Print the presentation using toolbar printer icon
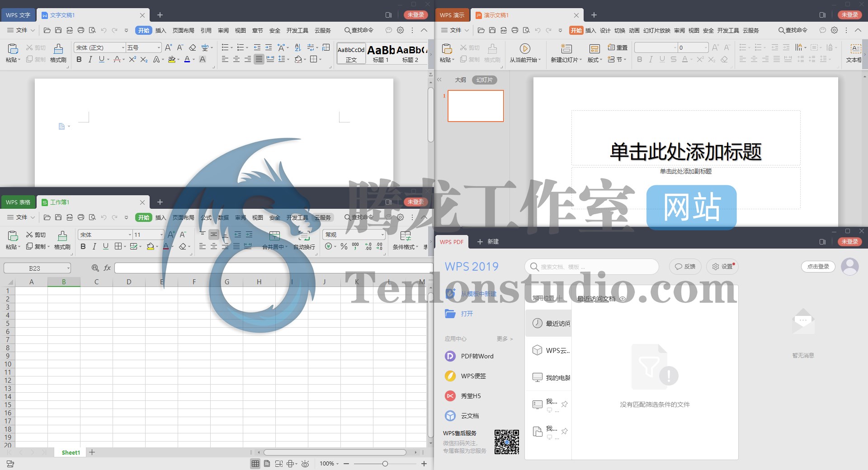 515,30
